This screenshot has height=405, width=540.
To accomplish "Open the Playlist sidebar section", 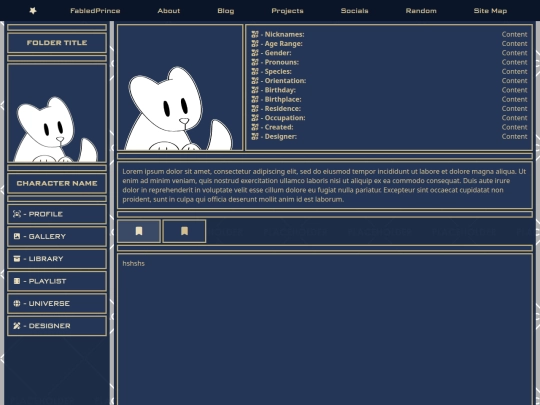I will click(x=57, y=281).
